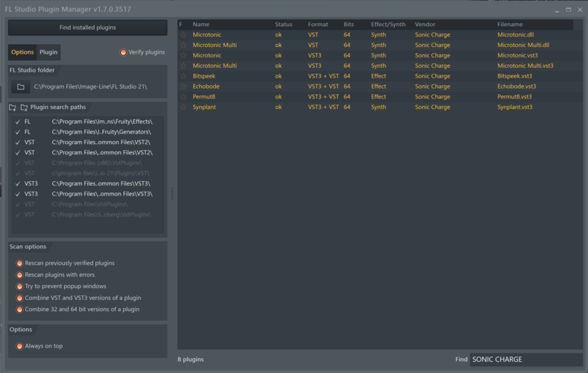Click the Microtonic Multi.vst3 filename
Screen dimensions: 588x373
point(525,66)
